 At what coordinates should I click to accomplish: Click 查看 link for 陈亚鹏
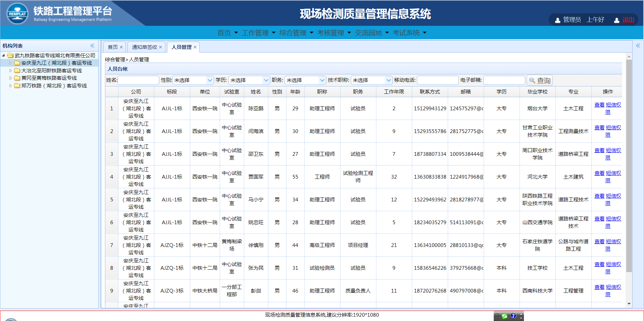(599, 105)
